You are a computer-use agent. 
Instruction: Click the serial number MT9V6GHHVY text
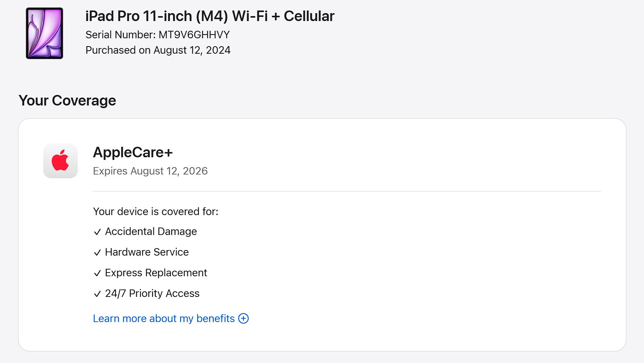[x=194, y=35]
